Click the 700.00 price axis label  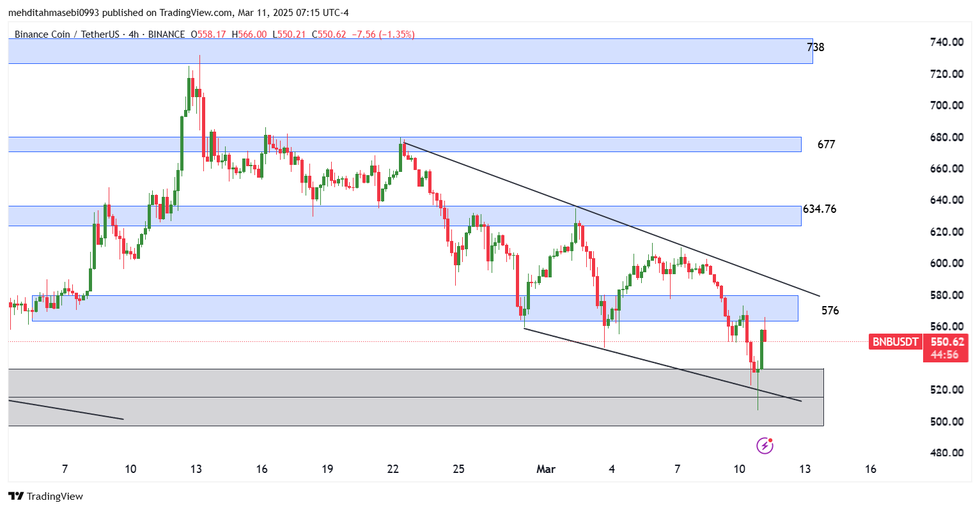(x=947, y=105)
